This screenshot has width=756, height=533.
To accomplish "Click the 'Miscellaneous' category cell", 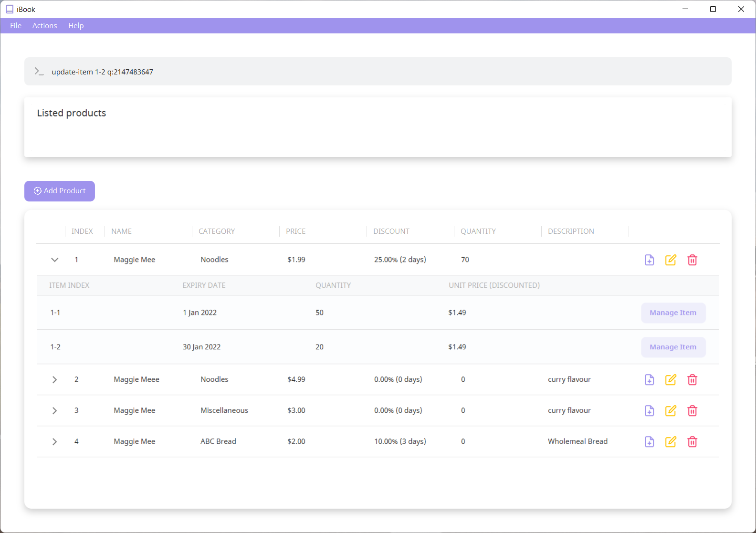I will pyautogui.click(x=224, y=410).
